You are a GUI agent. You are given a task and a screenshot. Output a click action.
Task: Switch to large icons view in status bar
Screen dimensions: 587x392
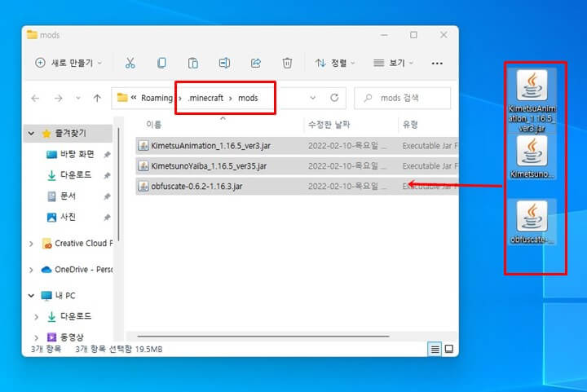pyautogui.click(x=449, y=350)
